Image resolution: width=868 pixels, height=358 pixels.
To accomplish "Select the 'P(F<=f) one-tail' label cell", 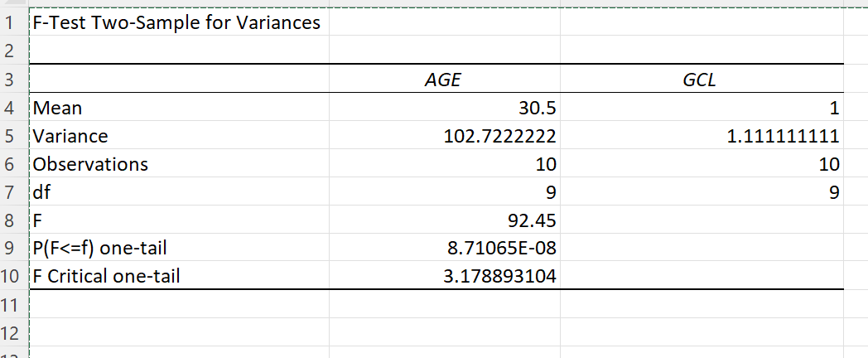I will pyautogui.click(x=179, y=248).
